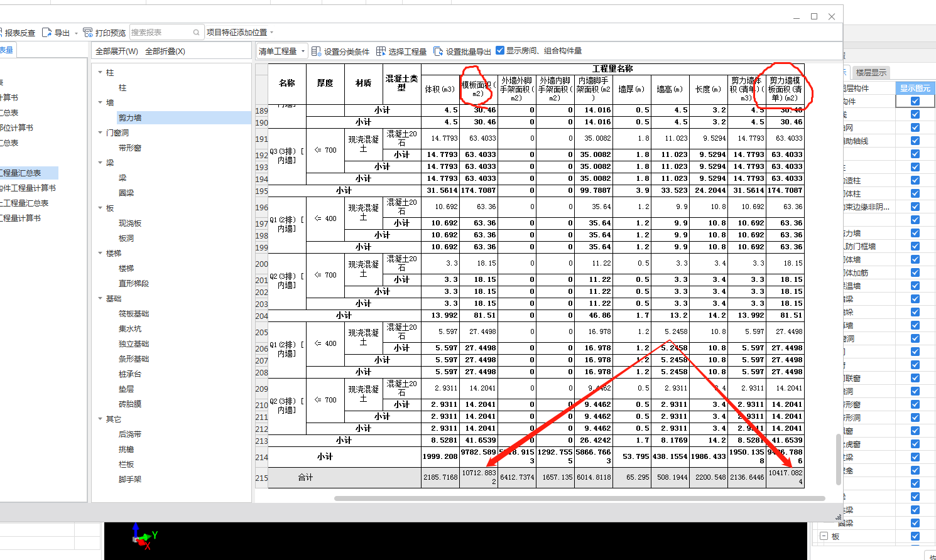Click the search magnifier icon
Screen dimensions: 936x560
click(197, 32)
